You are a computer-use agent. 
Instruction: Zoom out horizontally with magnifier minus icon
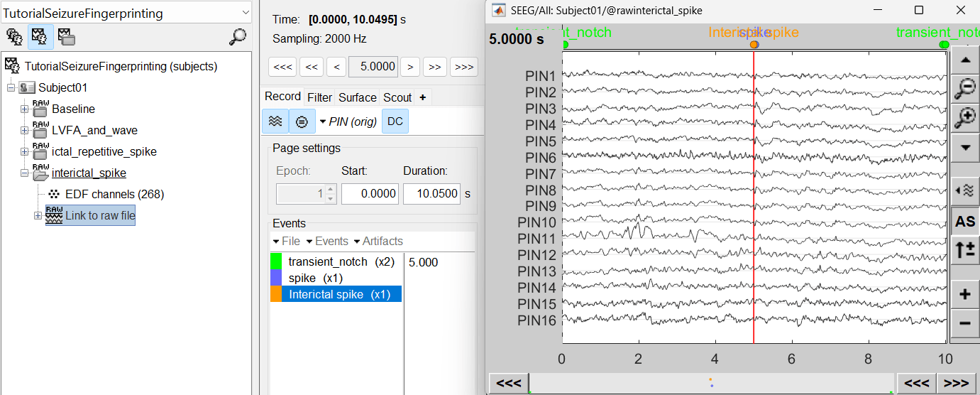[x=964, y=89]
